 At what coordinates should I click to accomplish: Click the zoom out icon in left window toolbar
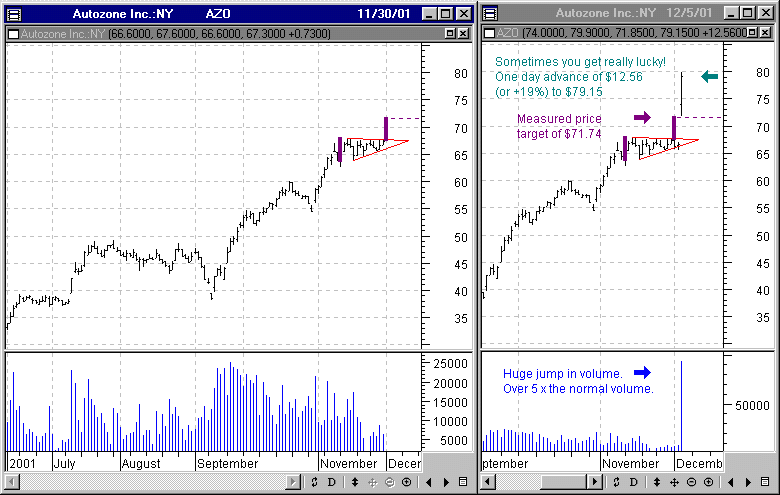coord(390,482)
